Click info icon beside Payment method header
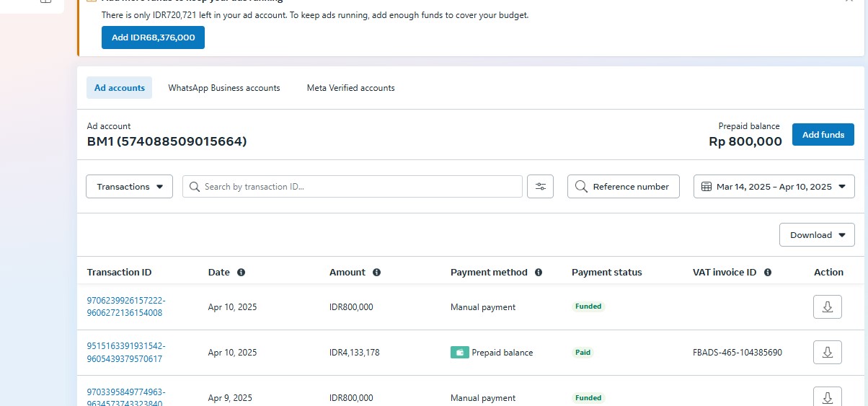 [539, 273]
